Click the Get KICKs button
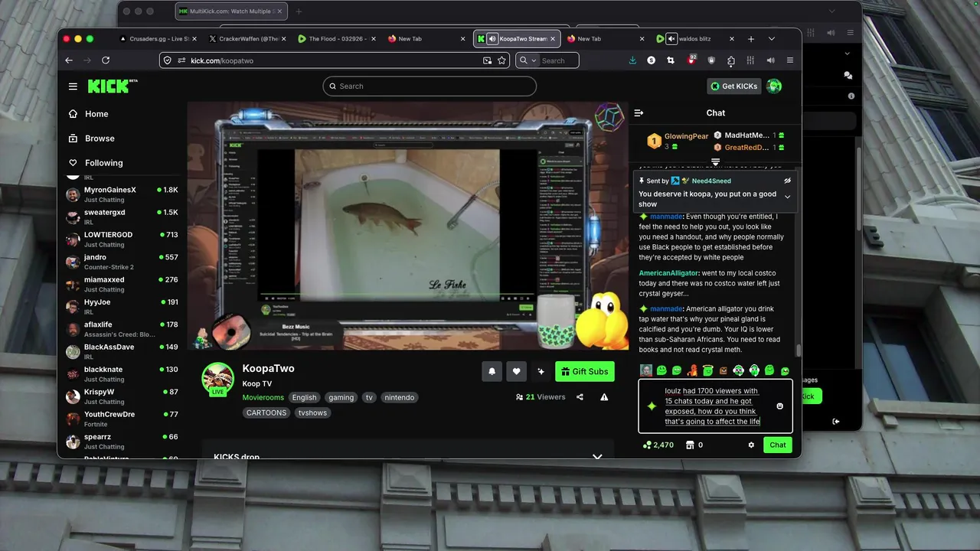Viewport: 980px width, 551px height. [x=733, y=86]
